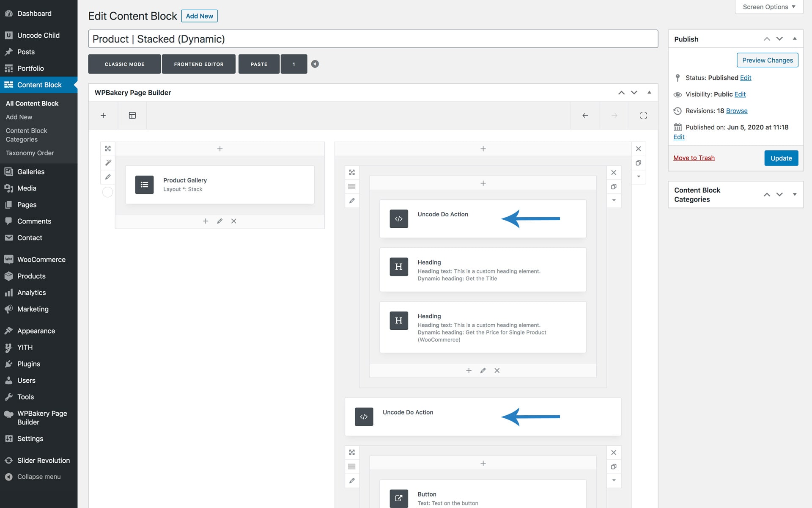Image resolution: width=812 pixels, height=508 pixels.
Task: Click the Product Gallery element icon
Action: pyautogui.click(x=144, y=185)
